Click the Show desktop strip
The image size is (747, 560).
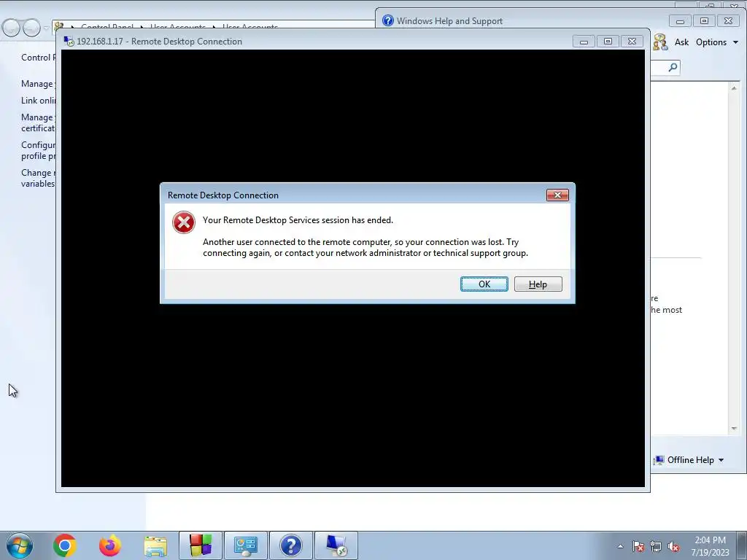[x=742, y=545]
